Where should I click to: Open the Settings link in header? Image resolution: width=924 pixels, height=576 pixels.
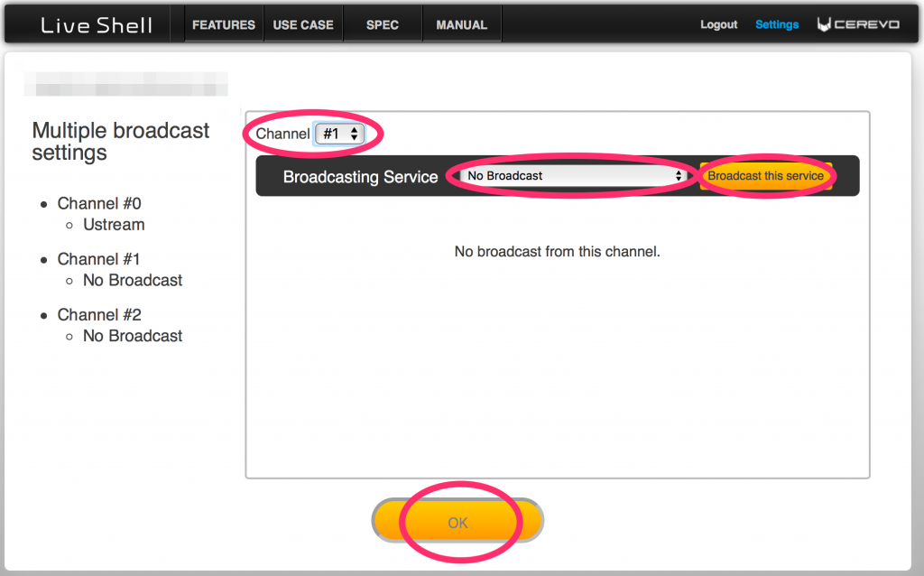777,25
